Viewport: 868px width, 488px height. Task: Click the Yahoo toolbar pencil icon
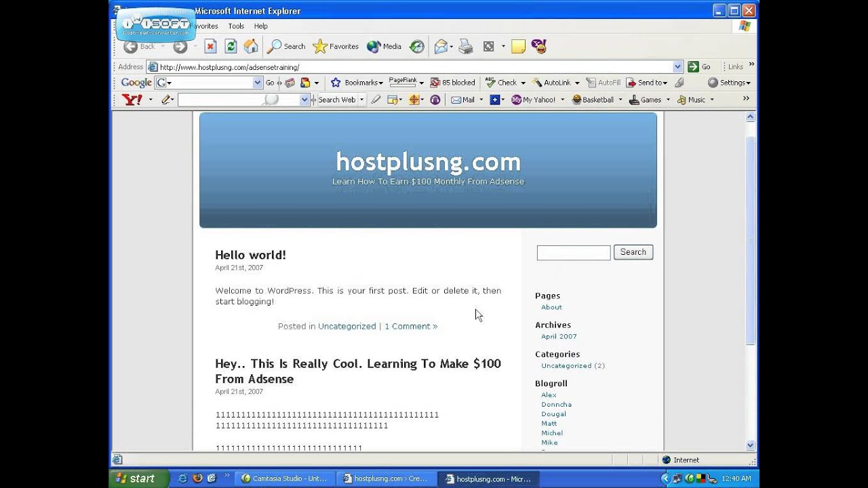[165, 100]
